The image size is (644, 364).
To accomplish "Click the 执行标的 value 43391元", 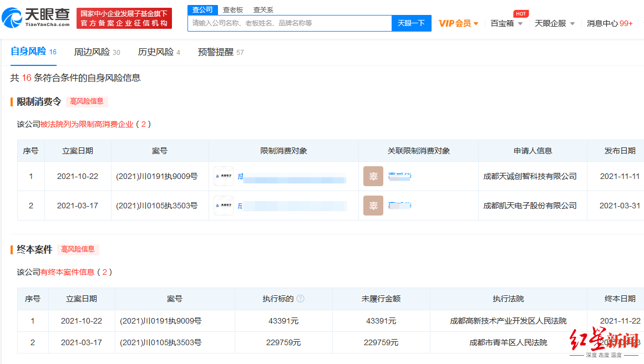I will 283,321.
